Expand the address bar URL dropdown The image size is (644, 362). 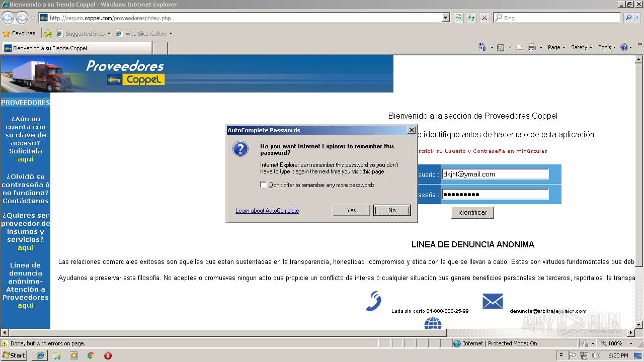coord(446,18)
